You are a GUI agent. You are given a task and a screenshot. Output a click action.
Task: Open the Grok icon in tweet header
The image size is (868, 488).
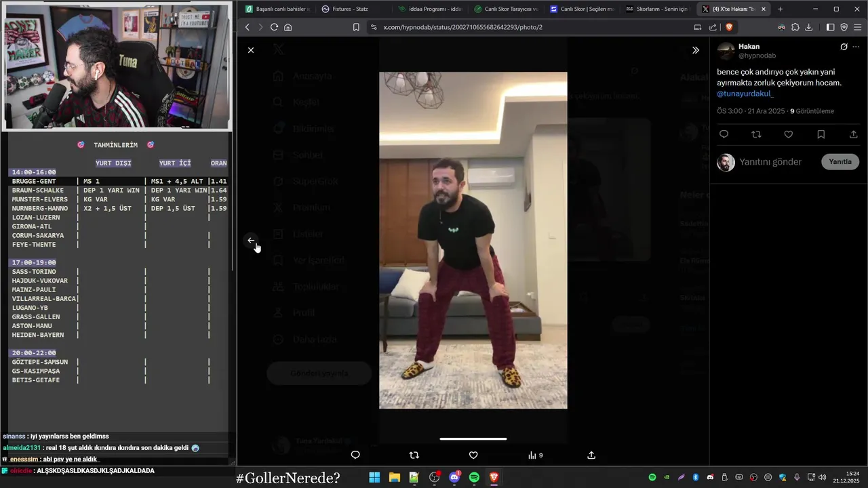(844, 47)
